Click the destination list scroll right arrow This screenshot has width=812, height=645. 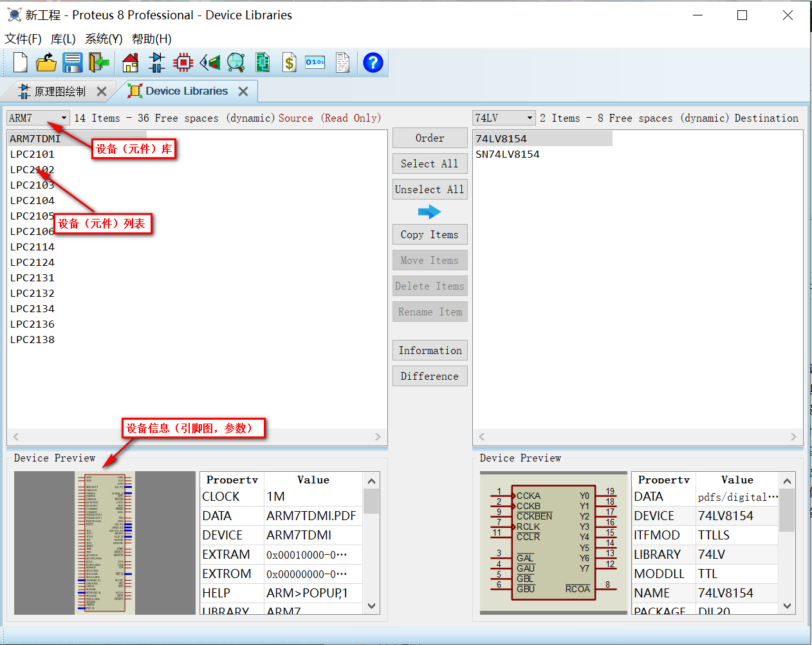pyautogui.click(x=793, y=436)
